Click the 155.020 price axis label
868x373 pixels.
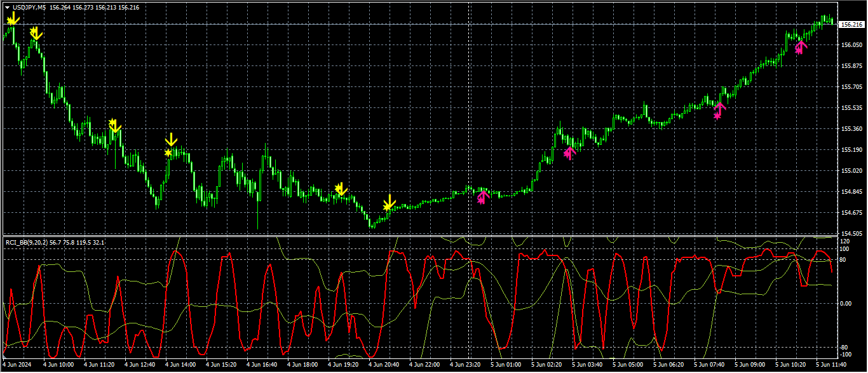(851, 171)
